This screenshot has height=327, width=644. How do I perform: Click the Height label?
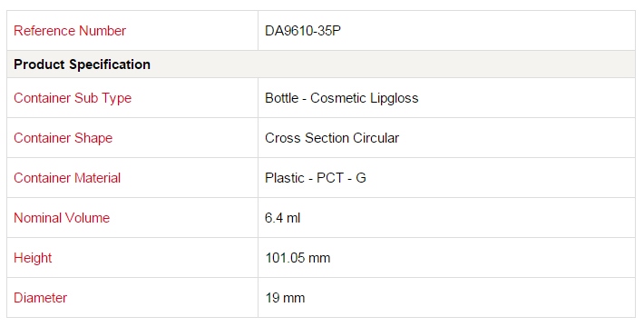pyautogui.click(x=33, y=258)
